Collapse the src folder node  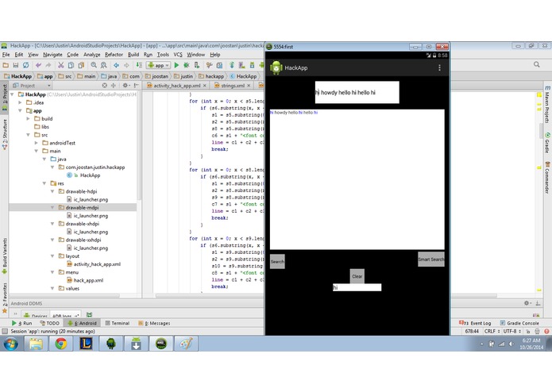(29, 135)
